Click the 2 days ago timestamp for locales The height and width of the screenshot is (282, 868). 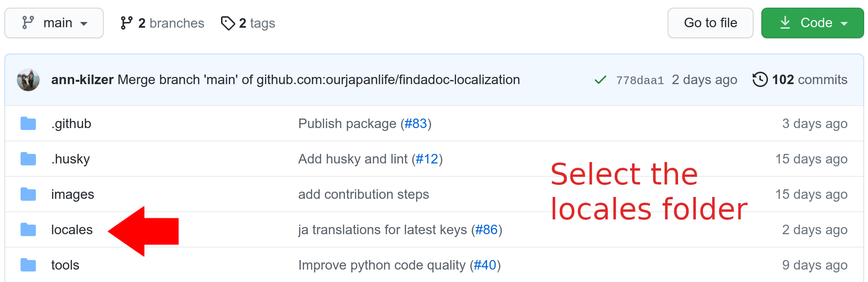[x=815, y=230]
